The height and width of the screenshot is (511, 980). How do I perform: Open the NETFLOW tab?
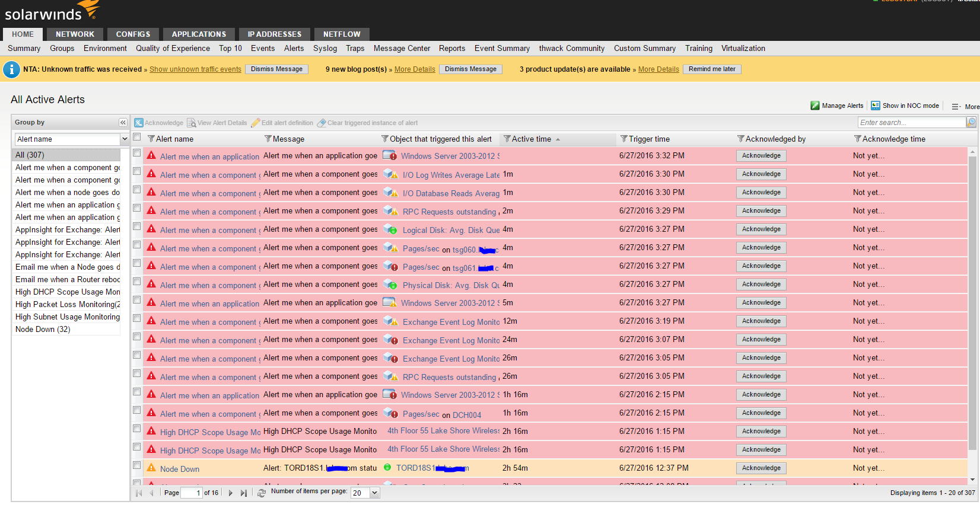[342, 34]
